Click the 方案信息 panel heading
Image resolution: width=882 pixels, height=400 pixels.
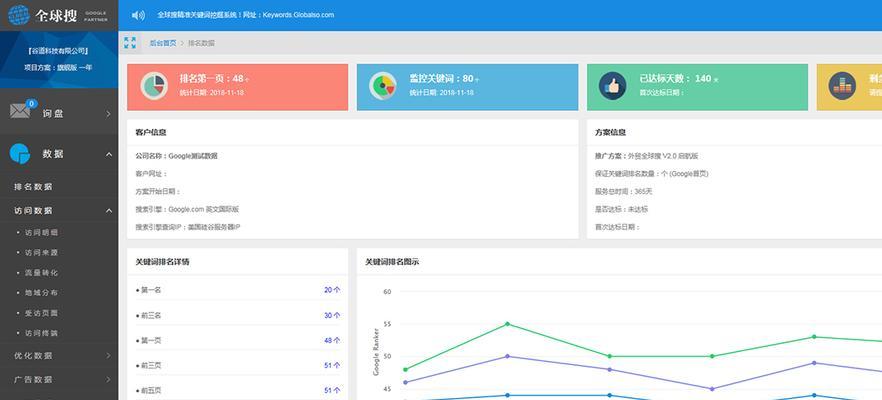610,133
